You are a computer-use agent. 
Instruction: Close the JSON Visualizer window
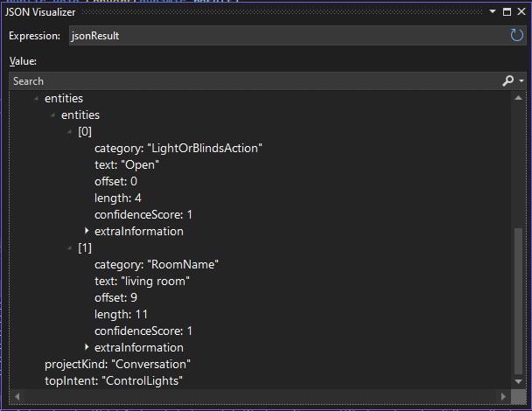pos(521,12)
